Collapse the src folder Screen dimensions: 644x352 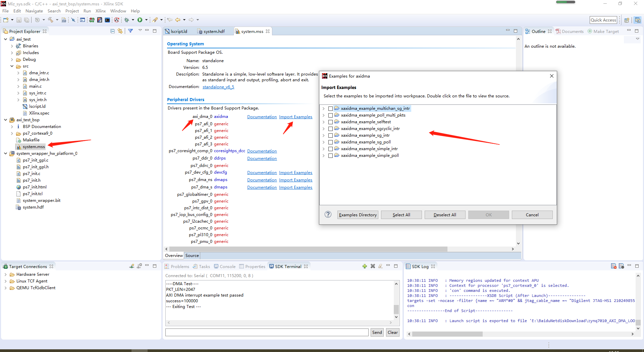12,66
